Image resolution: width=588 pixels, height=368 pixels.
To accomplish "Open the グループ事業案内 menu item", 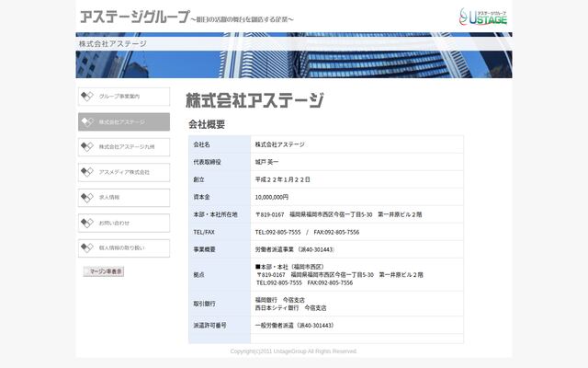I will click(x=124, y=97).
